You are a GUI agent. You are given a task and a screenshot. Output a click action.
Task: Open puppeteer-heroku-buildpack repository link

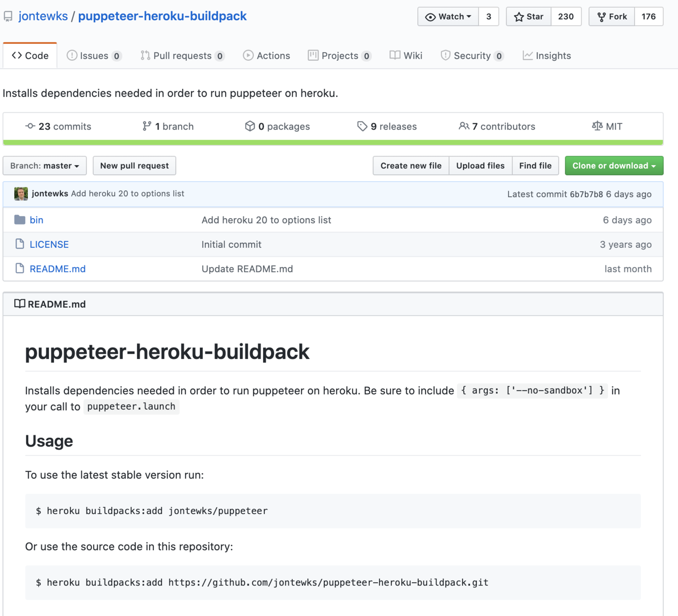point(162,16)
